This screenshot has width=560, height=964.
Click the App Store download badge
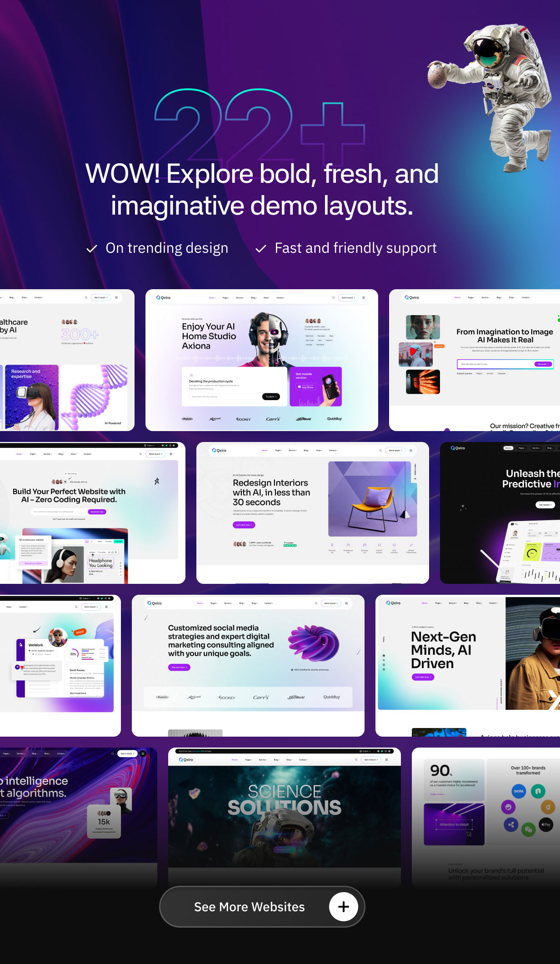305,387
